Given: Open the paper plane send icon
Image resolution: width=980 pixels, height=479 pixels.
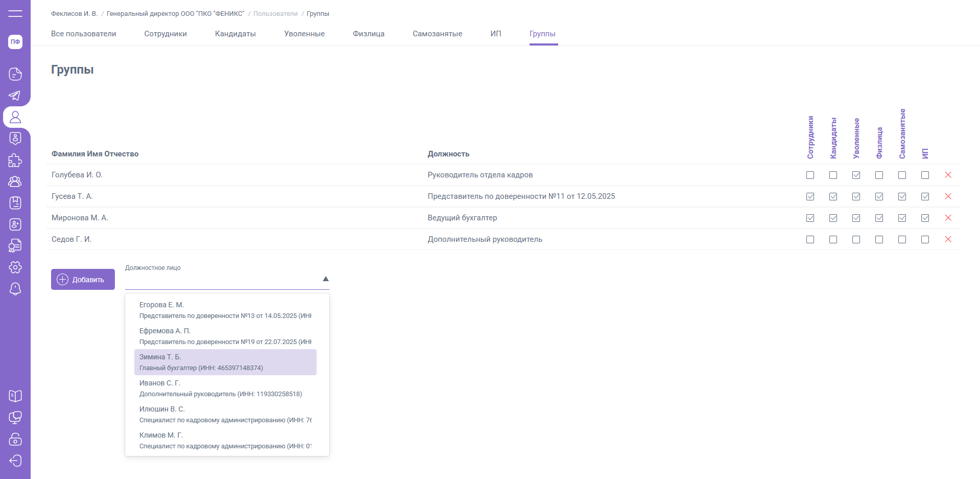Looking at the screenshot, I should click(x=15, y=96).
